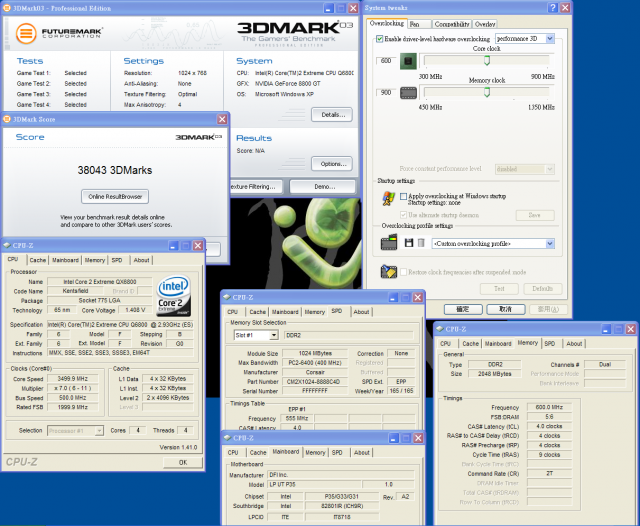Image resolution: width=640 pixels, height=526 pixels.
Task: Click the memory Frequency value 600.0 MHz
Action: point(549,407)
